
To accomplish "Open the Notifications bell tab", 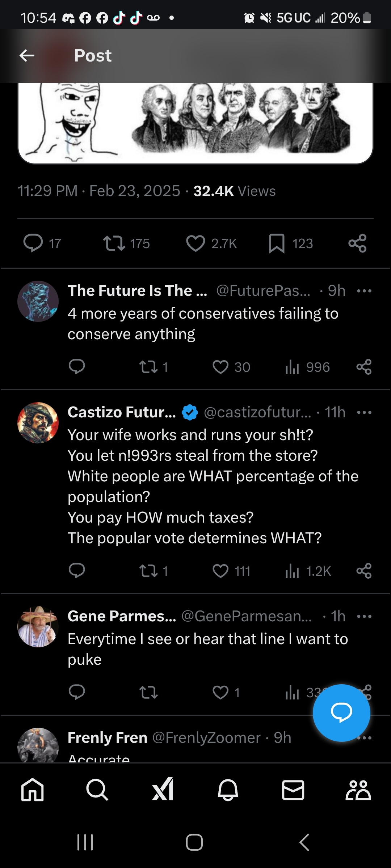I will 228,790.
